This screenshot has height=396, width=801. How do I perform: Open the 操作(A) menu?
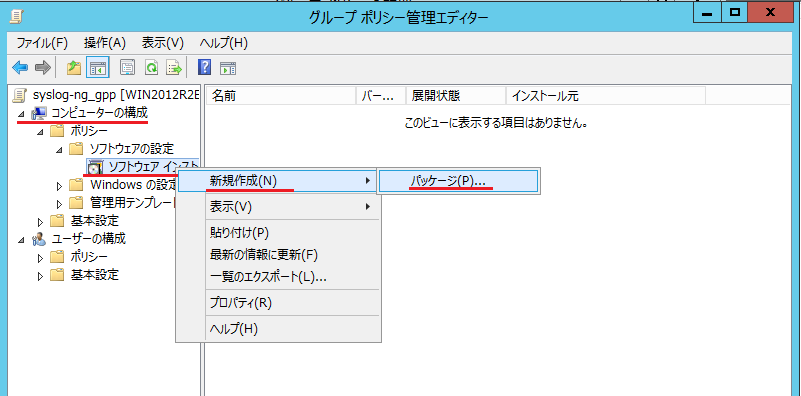click(x=105, y=43)
